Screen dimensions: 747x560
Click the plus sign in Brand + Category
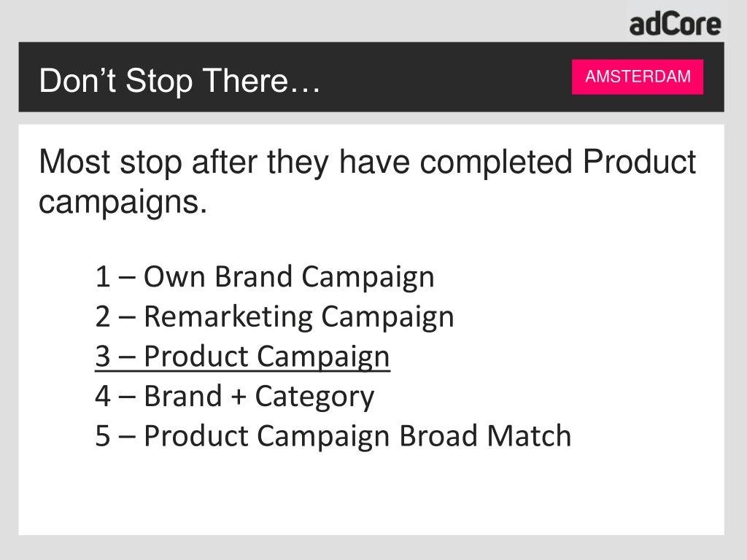pos(239,397)
